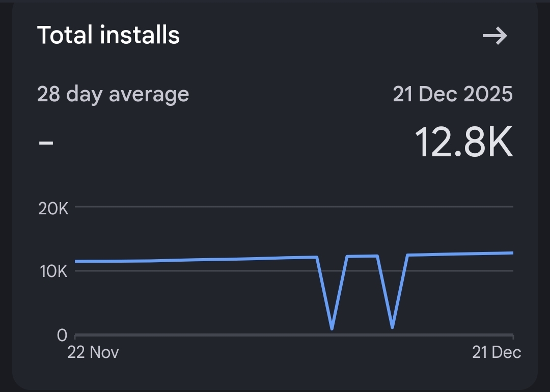
Task: Select the 28 day average label
Action: [113, 95]
